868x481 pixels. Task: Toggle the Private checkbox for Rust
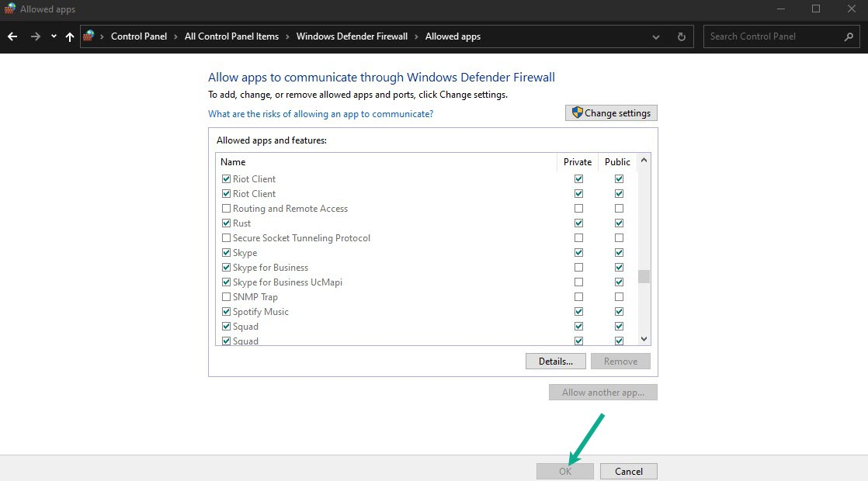(578, 223)
